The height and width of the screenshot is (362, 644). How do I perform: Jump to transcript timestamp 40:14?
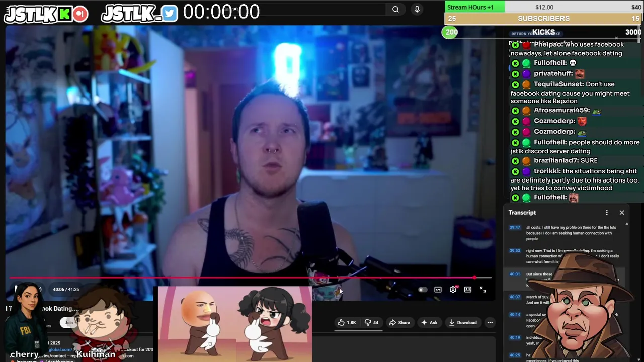(514, 315)
